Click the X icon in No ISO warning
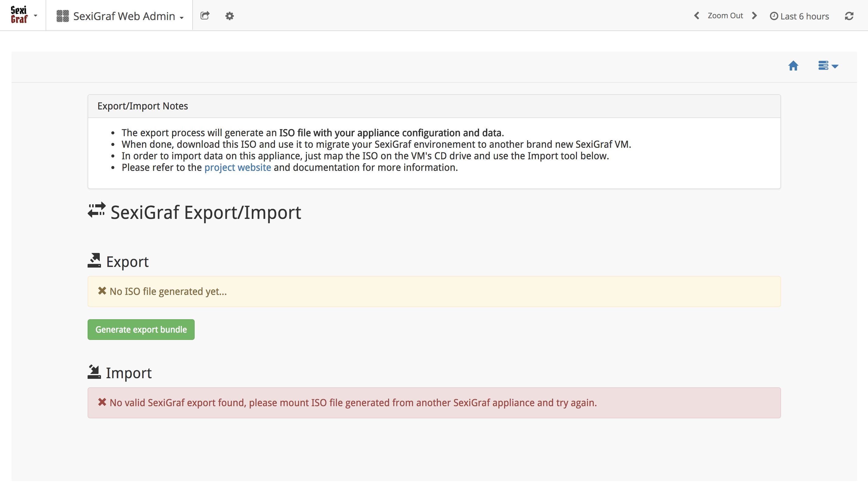The image size is (868, 498). click(x=102, y=291)
